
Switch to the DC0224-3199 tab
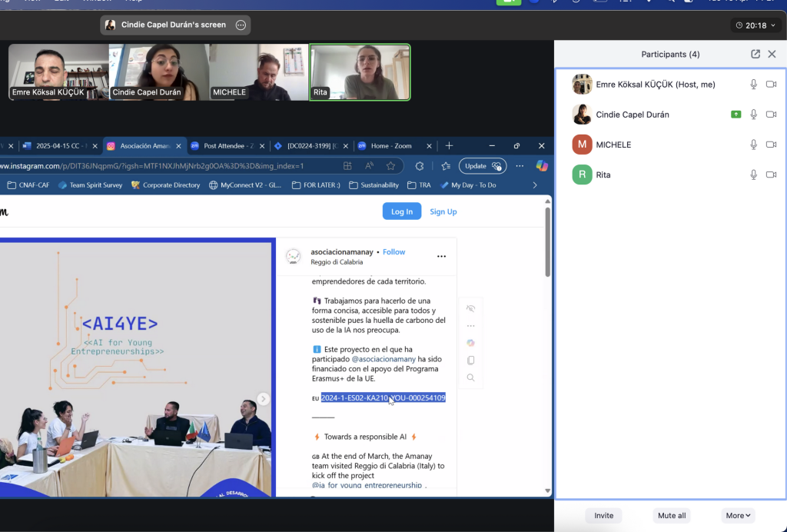click(x=312, y=146)
